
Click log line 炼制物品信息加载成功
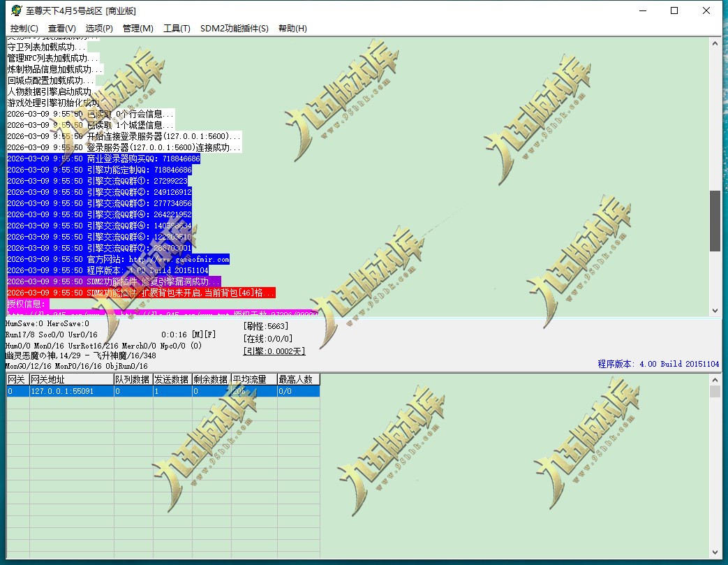pyautogui.click(x=54, y=70)
